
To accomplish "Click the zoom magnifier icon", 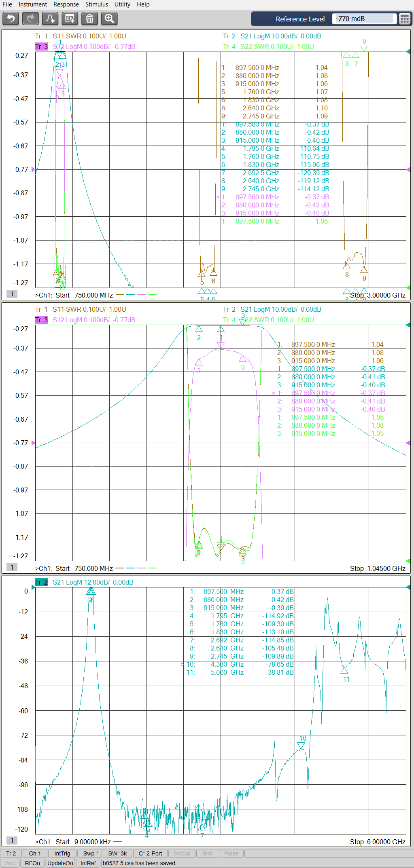I will [x=109, y=19].
